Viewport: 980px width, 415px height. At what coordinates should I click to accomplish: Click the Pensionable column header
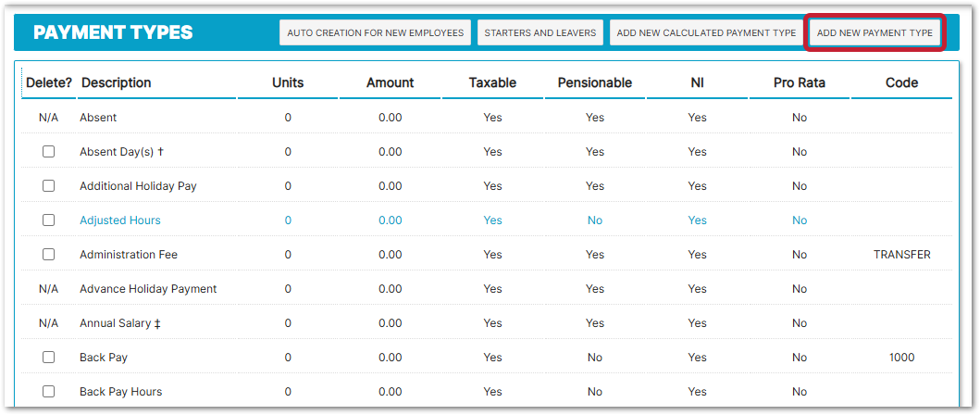coord(594,82)
